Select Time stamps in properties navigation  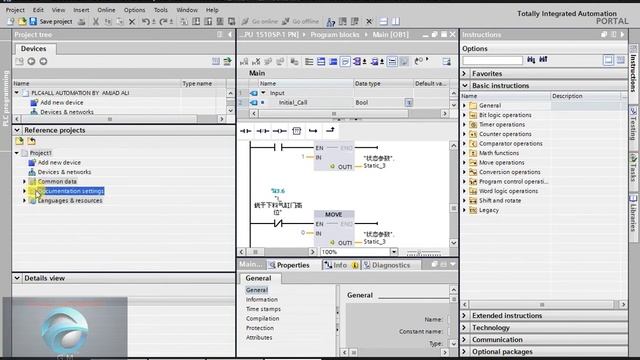(x=263, y=309)
